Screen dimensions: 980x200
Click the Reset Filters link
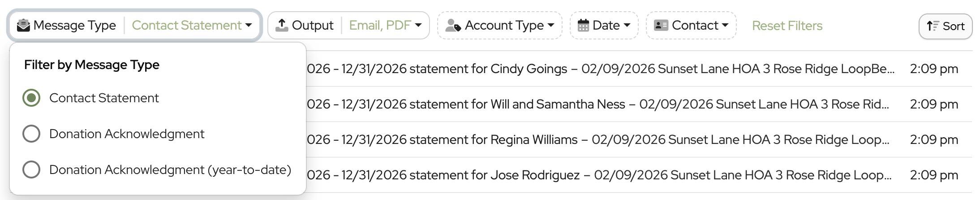tap(787, 26)
